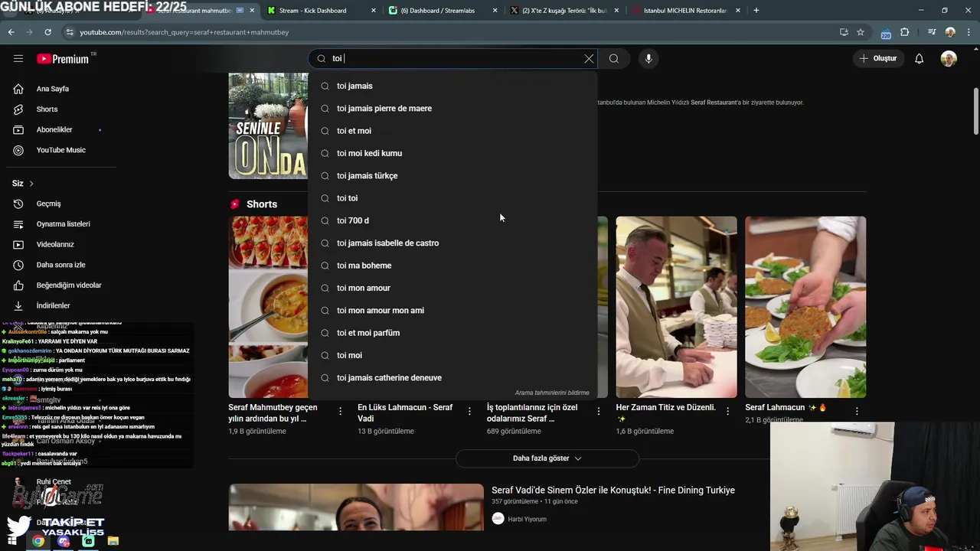
Task: Select the 'toi mon amour' suggestion
Action: coord(452,288)
